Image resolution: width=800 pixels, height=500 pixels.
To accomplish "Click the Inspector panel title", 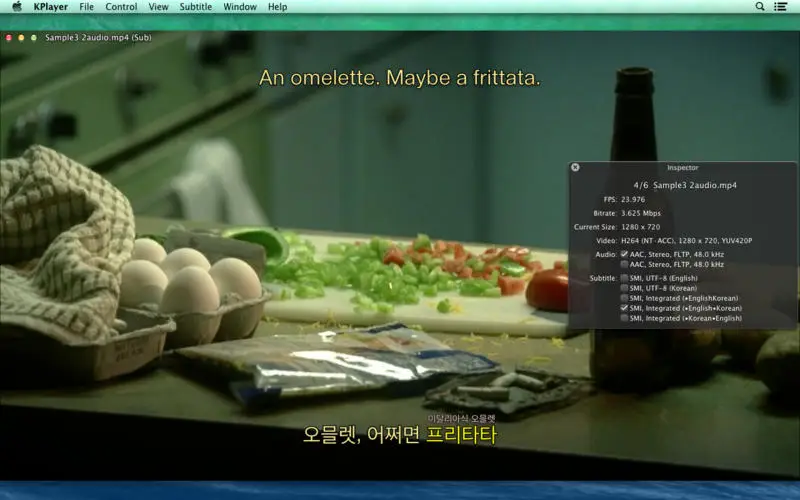I will click(683, 167).
